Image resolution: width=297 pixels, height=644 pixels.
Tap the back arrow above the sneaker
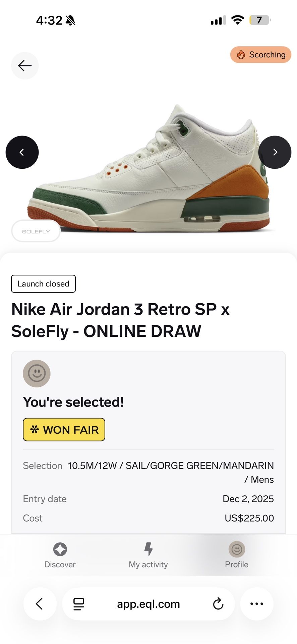click(25, 66)
